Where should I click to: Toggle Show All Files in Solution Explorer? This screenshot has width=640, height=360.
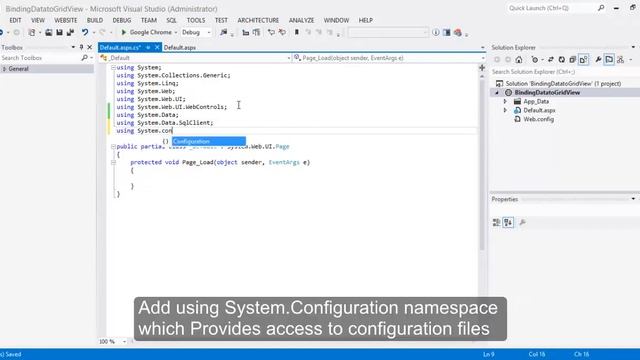(584, 60)
